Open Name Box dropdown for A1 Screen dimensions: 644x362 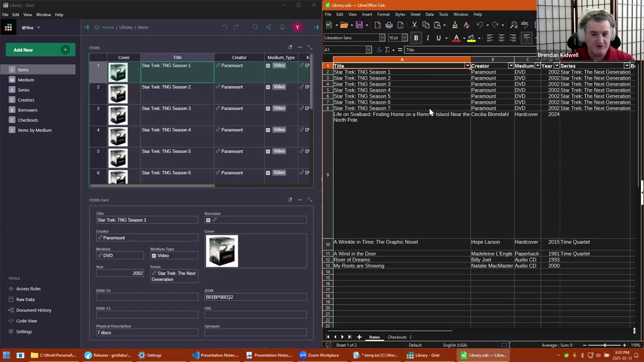click(x=368, y=50)
